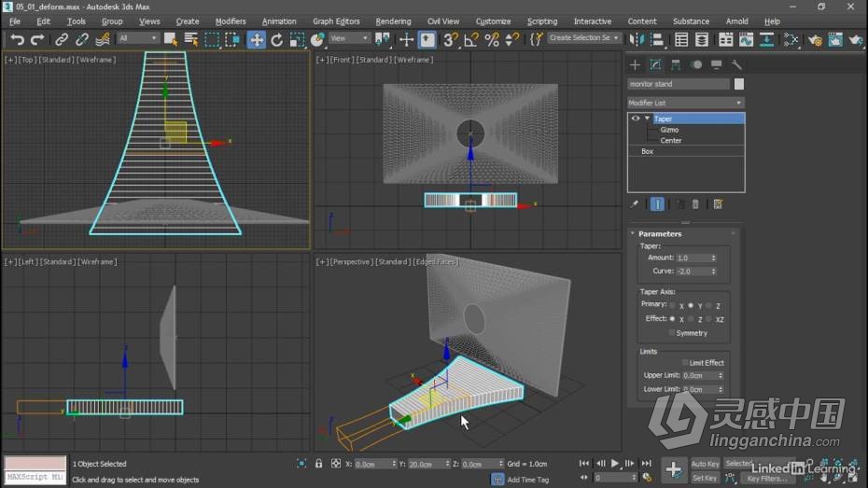Open the Rendering menu
Screen dimensions: 868x488
[x=393, y=21]
